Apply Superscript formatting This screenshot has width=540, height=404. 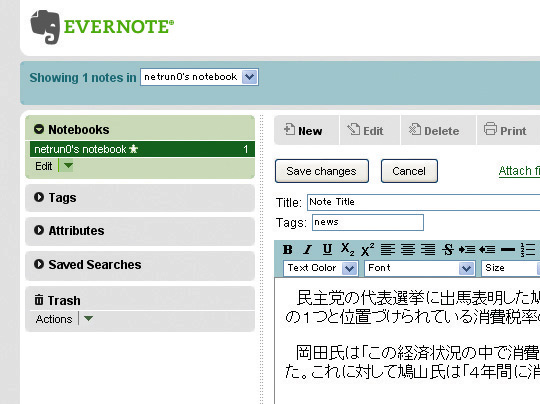(367, 249)
